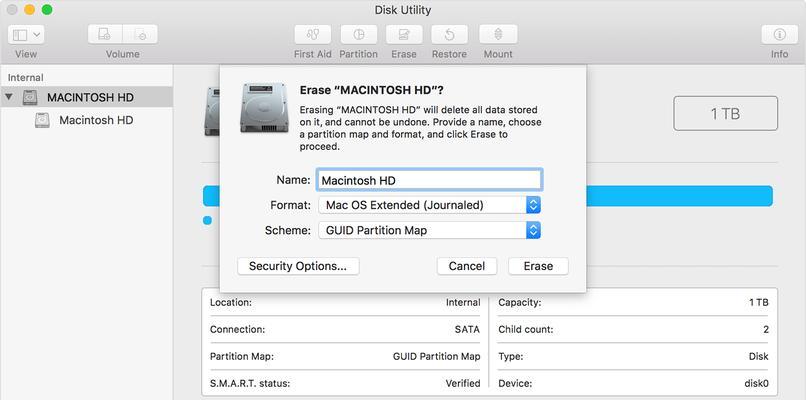Click the hard drive icon in Erase dialog
This screenshot has height=400, width=806.
tap(264, 107)
